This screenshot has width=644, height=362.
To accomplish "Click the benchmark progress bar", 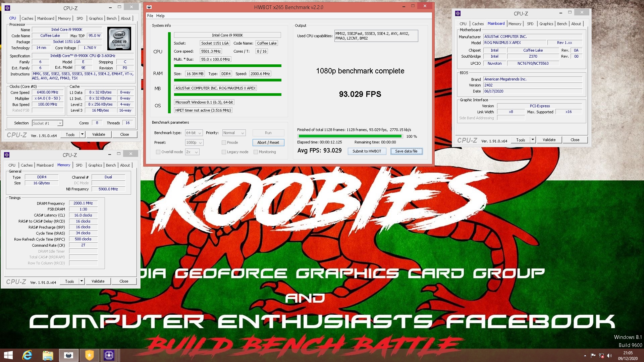I will pyautogui.click(x=350, y=136).
